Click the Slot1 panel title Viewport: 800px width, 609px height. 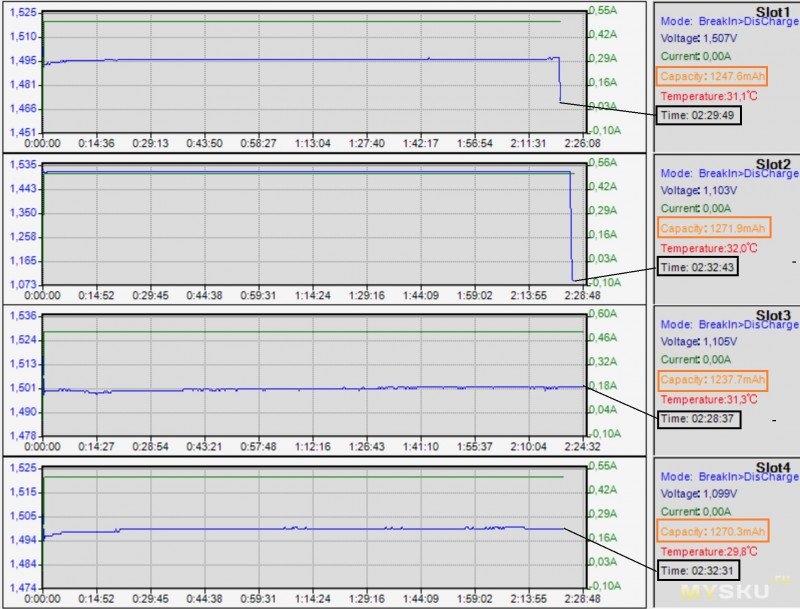click(772, 11)
